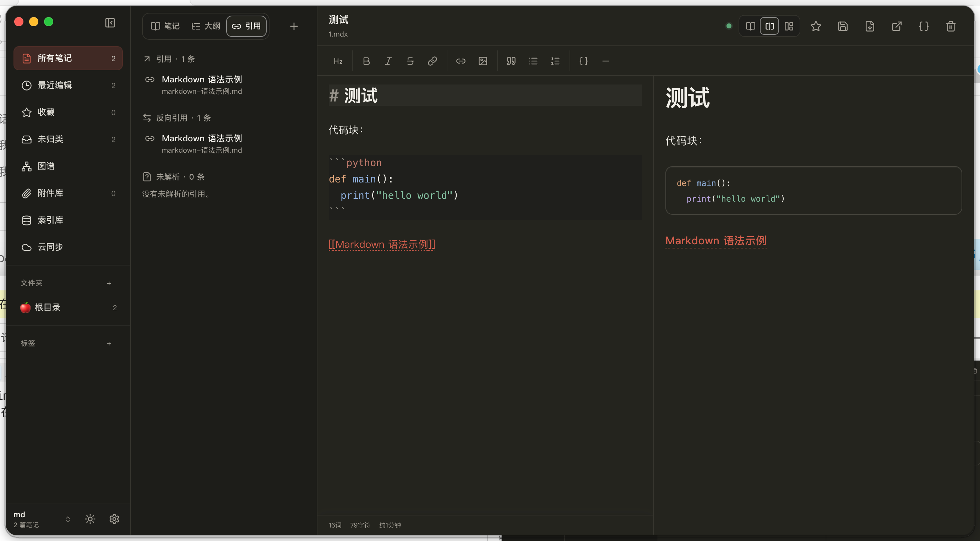Create new note with plus icon
This screenshot has height=541, width=980.
tap(294, 26)
